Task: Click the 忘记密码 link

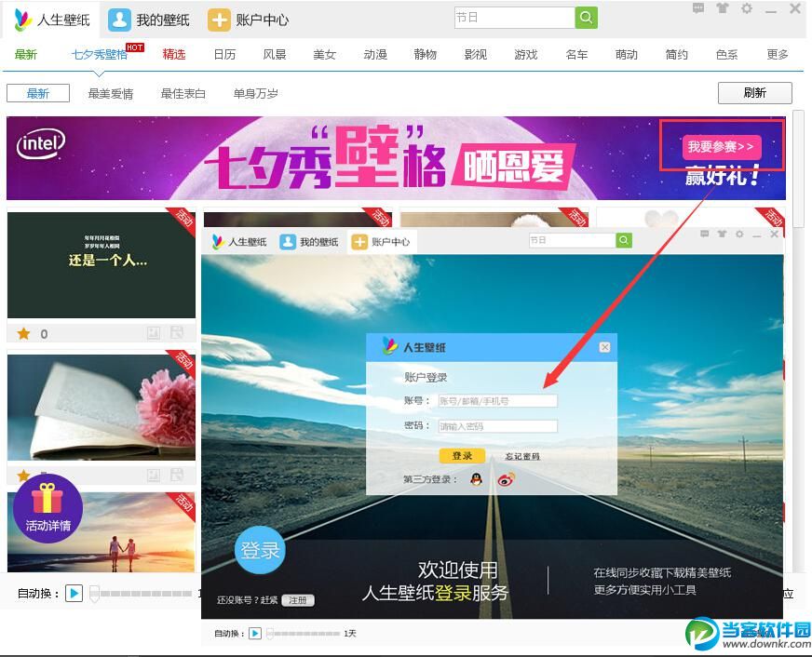Action: 522,456
